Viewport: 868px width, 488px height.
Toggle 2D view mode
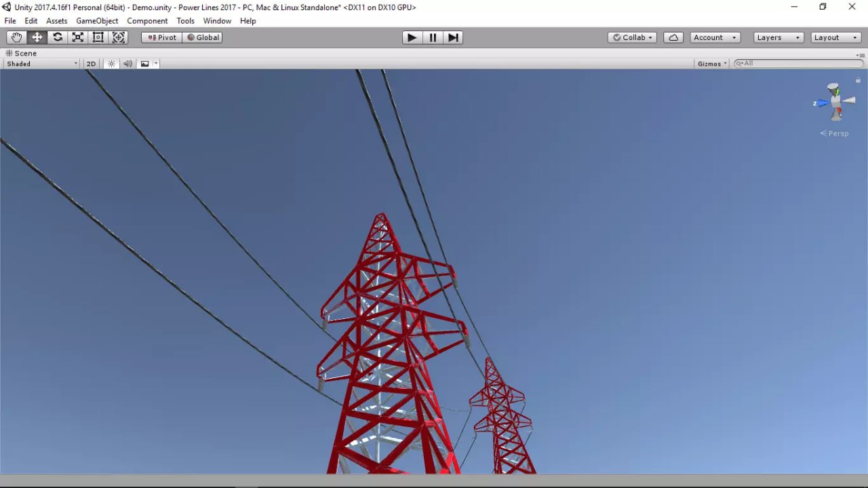click(91, 63)
